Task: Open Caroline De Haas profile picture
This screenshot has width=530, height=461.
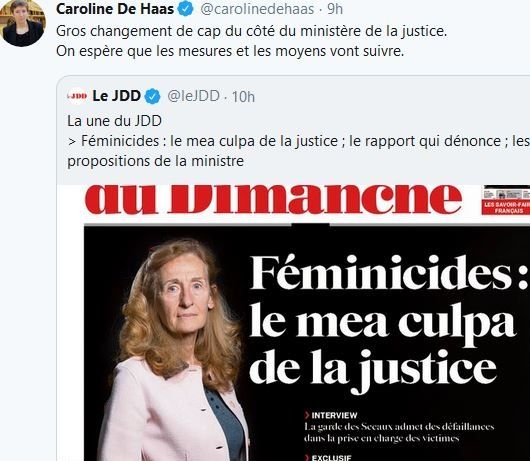Action: (23, 23)
